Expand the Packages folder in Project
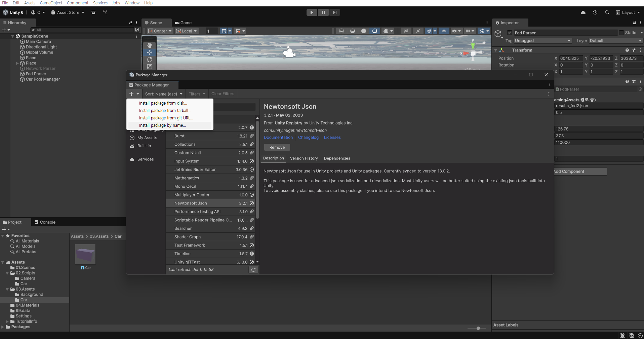 pos(3,327)
